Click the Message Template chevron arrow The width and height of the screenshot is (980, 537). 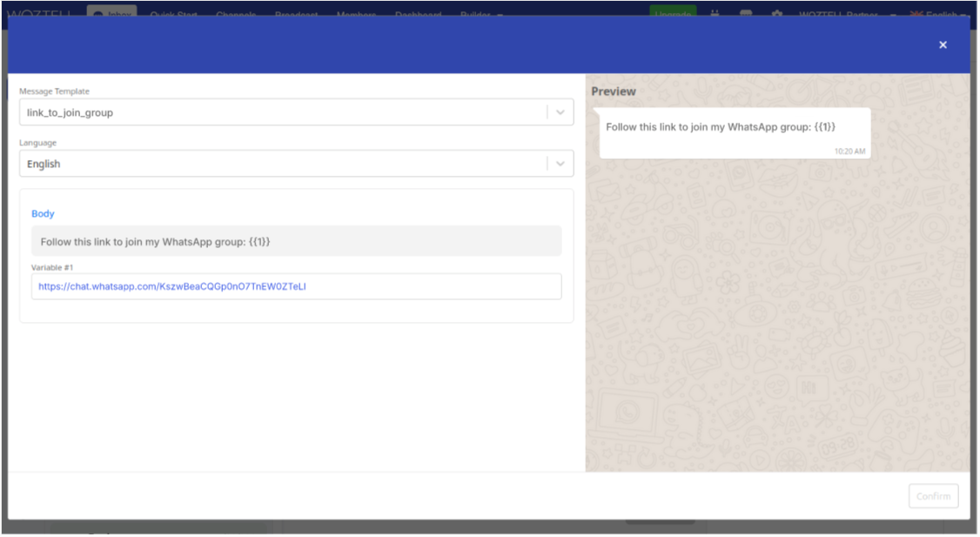[560, 112]
